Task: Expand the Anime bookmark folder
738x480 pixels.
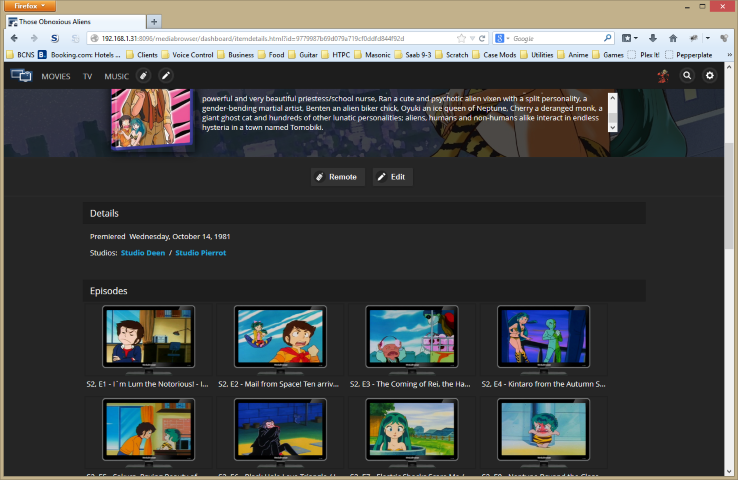Action: pyautogui.click(x=573, y=55)
